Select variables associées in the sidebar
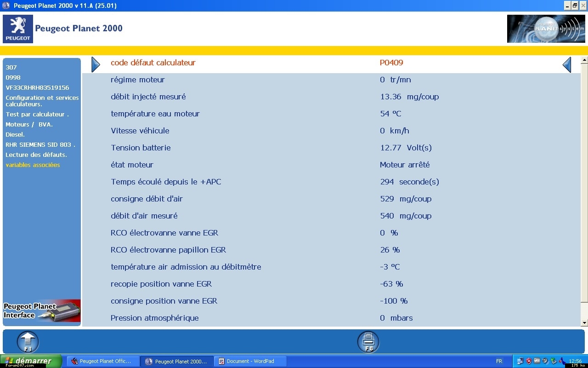 (x=33, y=165)
